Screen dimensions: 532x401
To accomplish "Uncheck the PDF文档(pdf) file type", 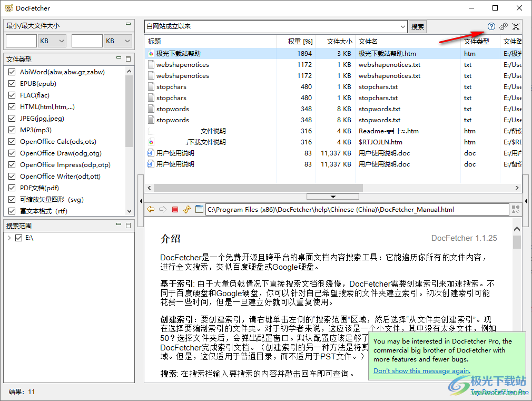I will [x=12, y=188].
